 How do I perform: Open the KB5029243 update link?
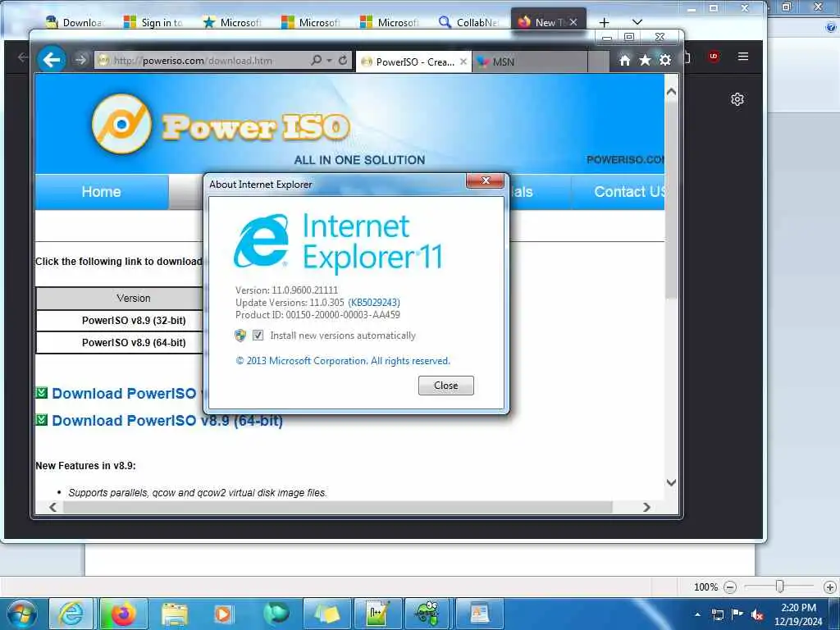pos(374,303)
